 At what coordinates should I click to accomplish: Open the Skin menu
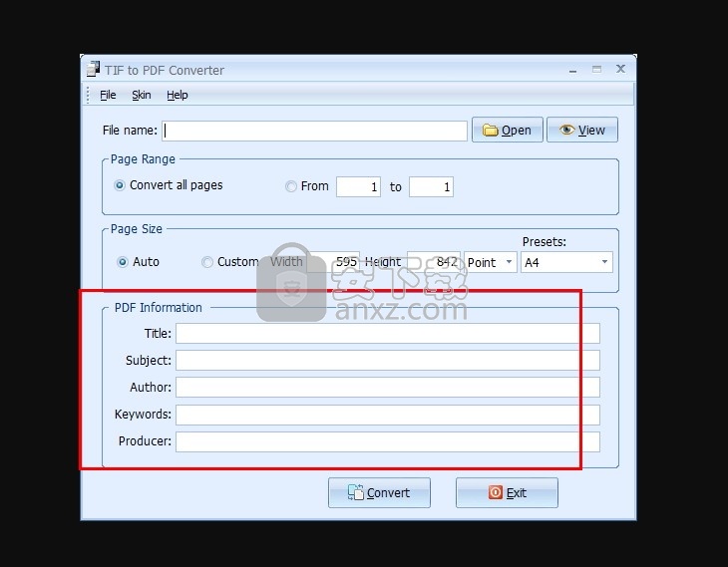[142, 95]
